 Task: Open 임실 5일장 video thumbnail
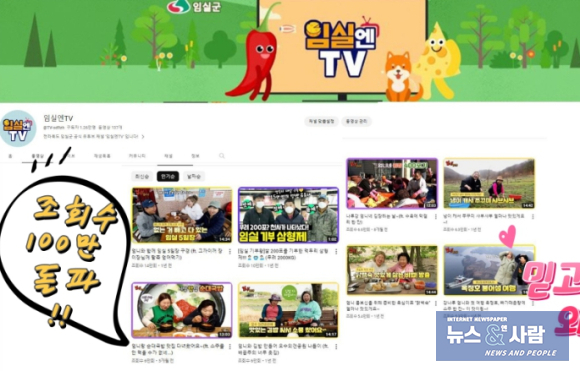click(182, 215)
